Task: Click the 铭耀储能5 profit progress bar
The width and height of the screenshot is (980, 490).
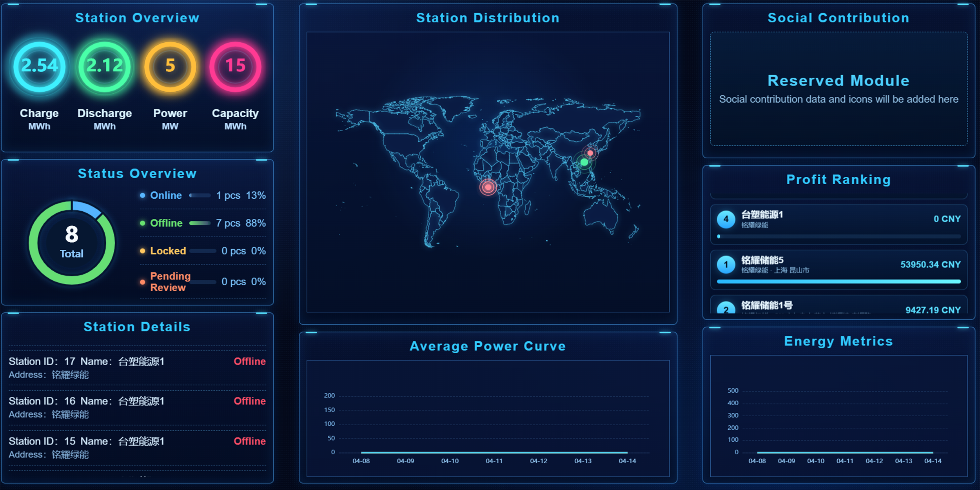Action: coord(838,281)
